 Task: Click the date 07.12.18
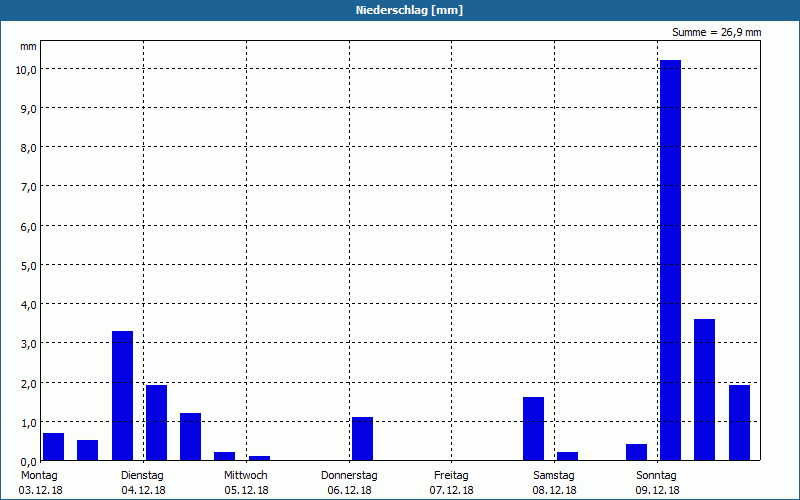pyautogui.click(x=452, y=491)
